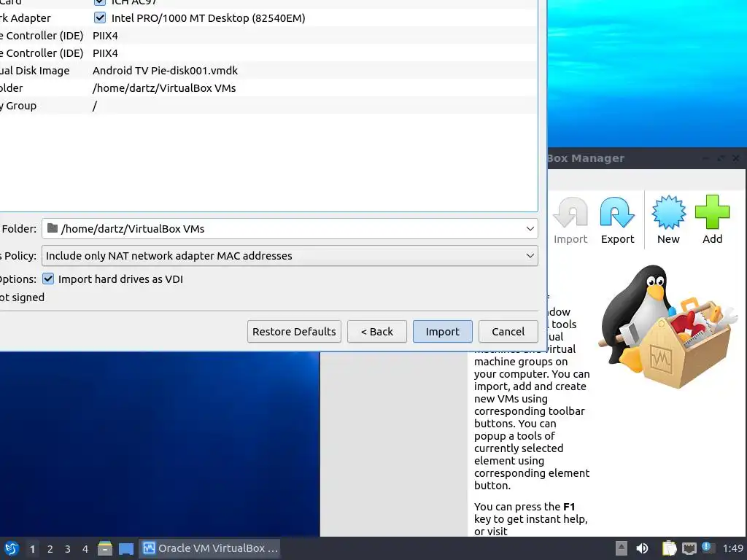Click the removable media eject tray icon

tap(621, 548)
